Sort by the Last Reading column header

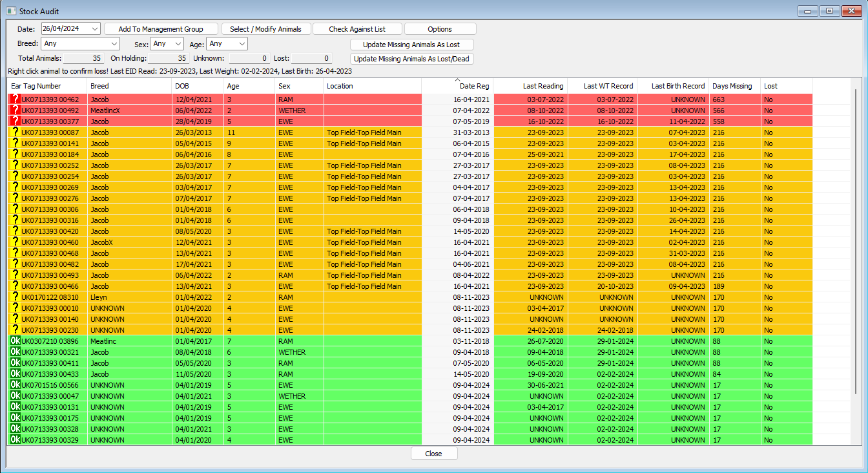click(531, 86)
